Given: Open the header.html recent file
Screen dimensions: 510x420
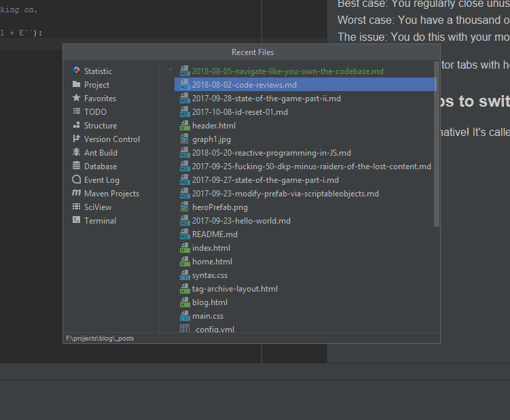Looking at the screenshot, I should [x=213, y=126].
